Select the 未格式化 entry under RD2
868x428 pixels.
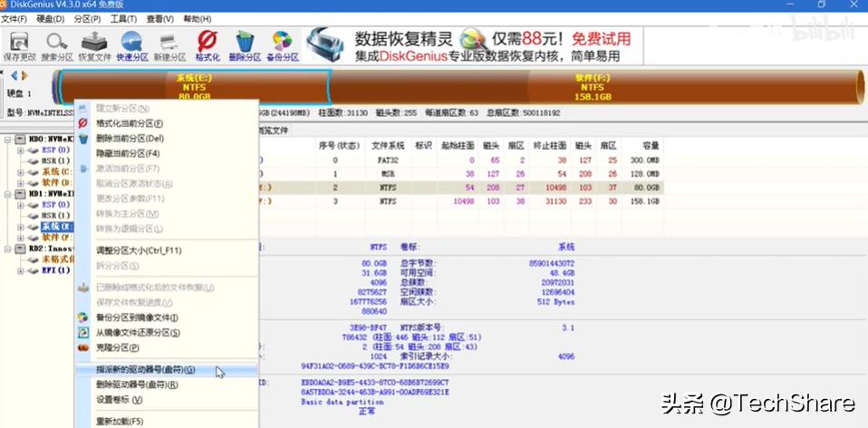pyautogui.click(x=58, y=260)
